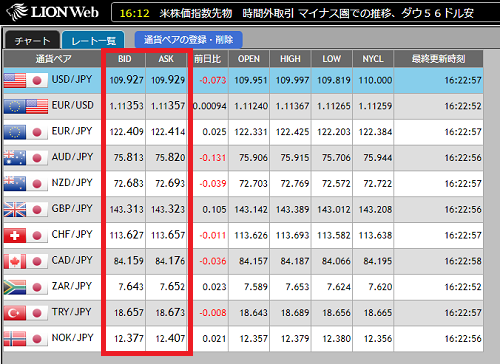Screen dimensions: 500x364
Task: Click NOK/JPY BID value 12.377
Action: click(x=129, y=338)
